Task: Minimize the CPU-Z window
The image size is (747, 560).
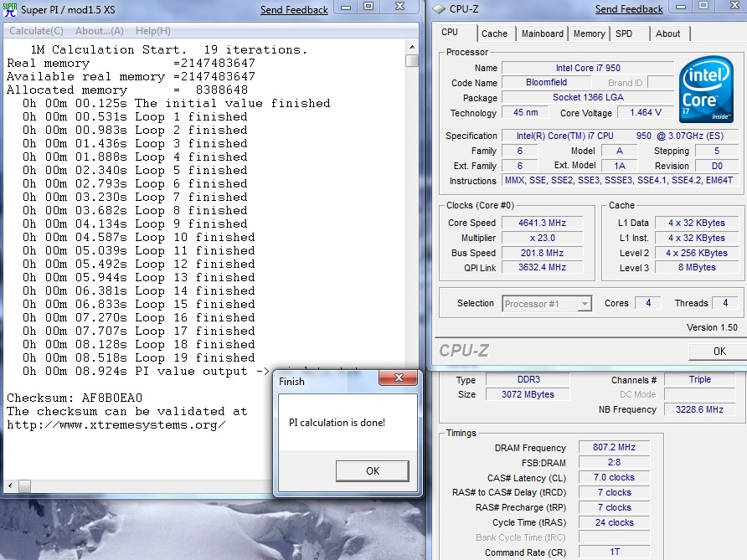Action: click(x=681, y=6)
